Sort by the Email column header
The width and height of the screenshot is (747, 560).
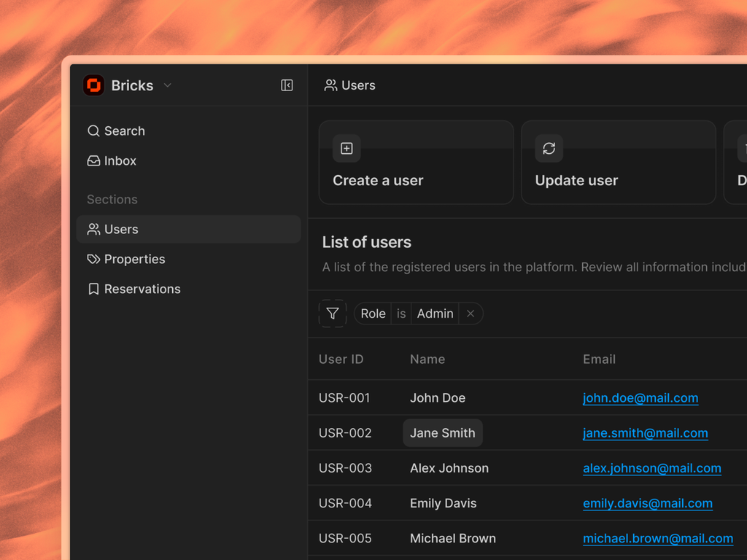600,359
